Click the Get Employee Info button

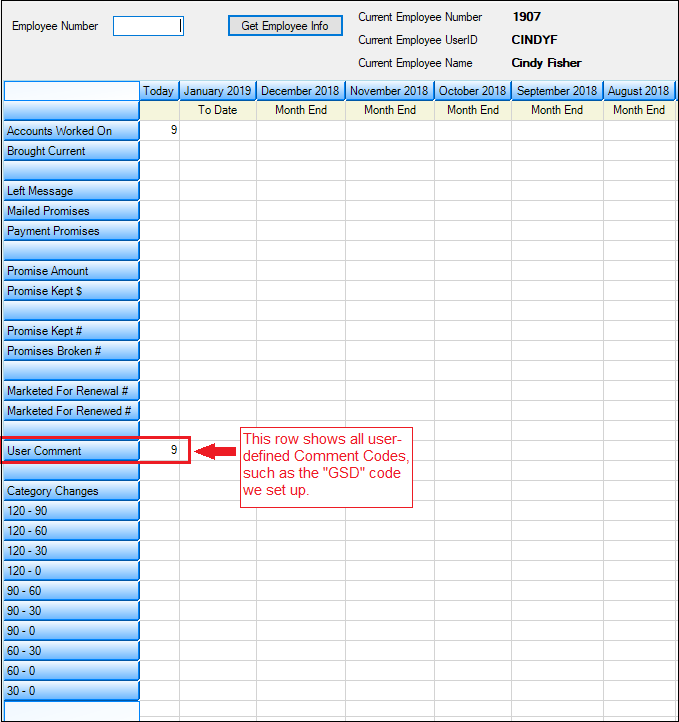pyautogui.click(x=285, y=26)
